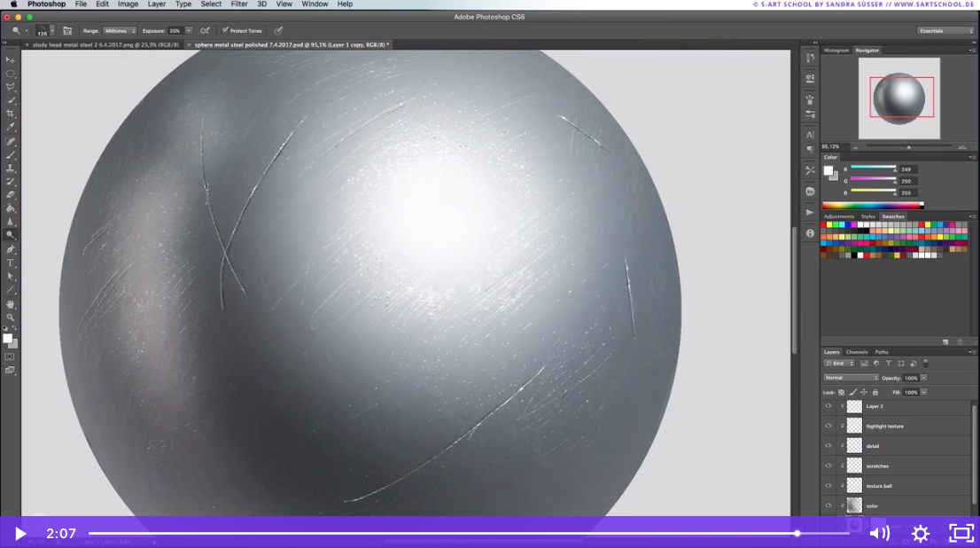This screenshot has width=980, height=548.
Task: Enable airbrush-style build-up in options bar
Action: pos(205,31)
